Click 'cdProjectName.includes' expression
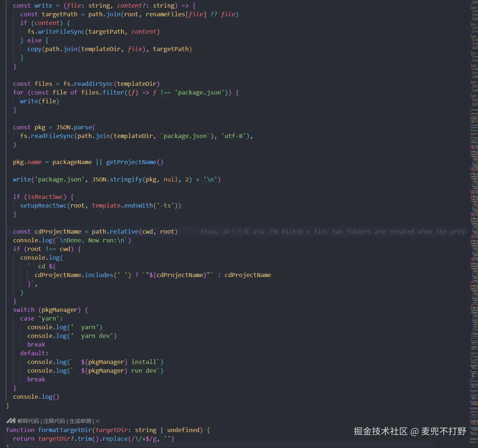This screenshot has width=478, height=448. click(74, 275)
